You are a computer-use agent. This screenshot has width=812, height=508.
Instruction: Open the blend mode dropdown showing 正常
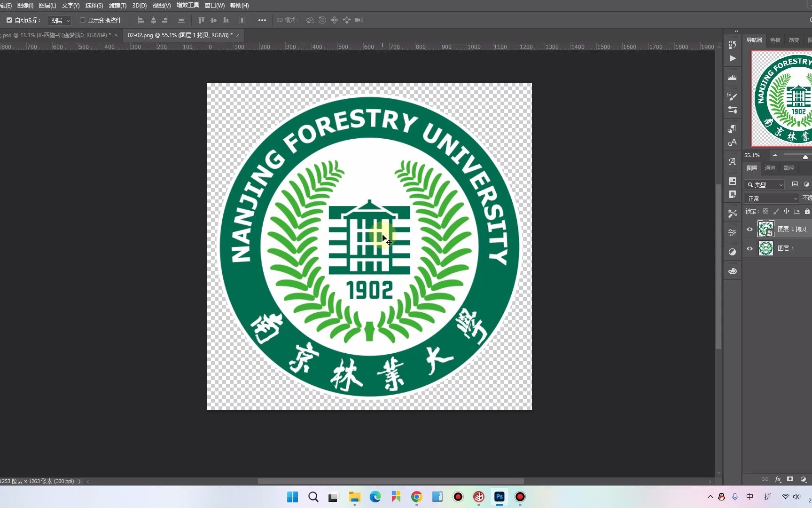coord(771,198)
